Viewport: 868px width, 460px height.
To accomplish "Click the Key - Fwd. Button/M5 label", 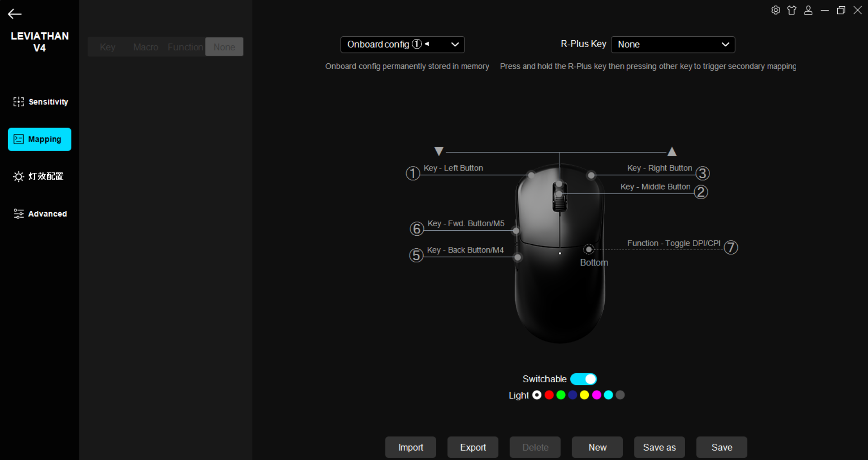I will coord(466,223).
